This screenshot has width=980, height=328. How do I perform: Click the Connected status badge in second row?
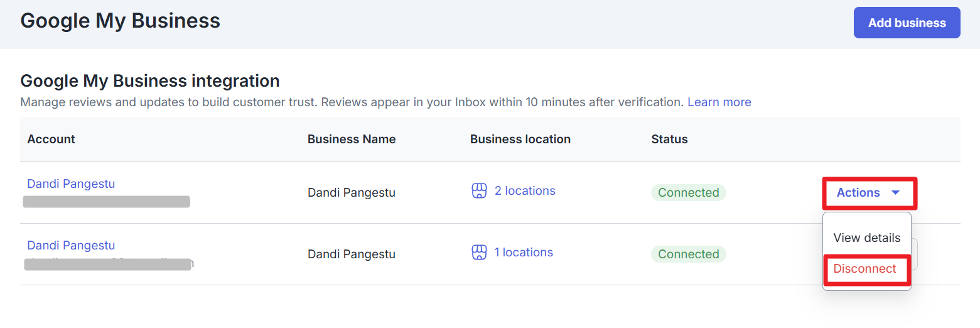[x=688, y=254]
